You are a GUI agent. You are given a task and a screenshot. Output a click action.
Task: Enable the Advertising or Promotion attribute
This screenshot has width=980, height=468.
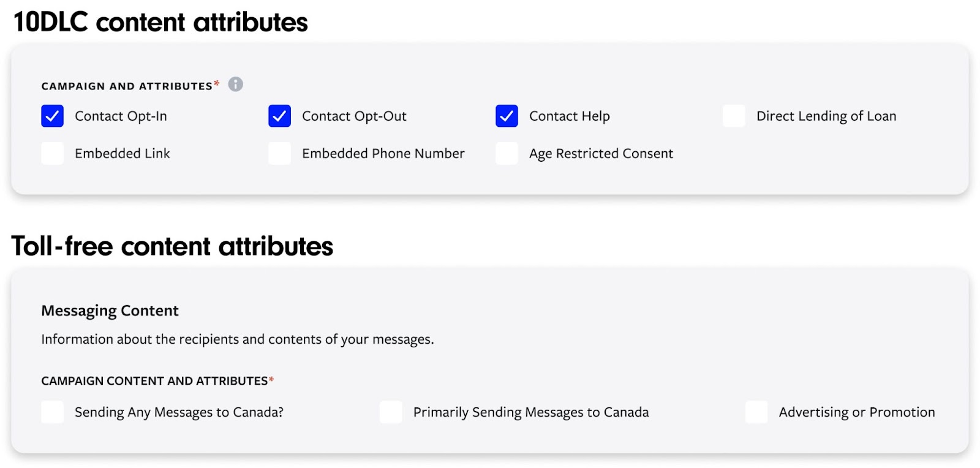pos(756,412)
